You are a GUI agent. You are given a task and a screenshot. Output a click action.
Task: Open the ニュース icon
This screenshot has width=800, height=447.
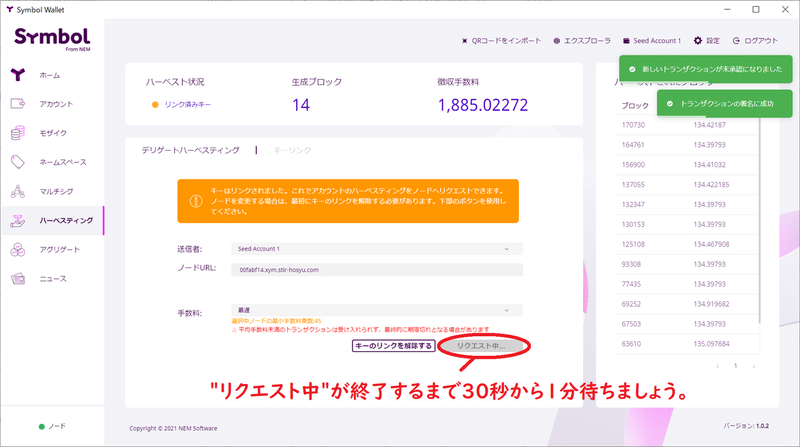pyautogui.click(x=18, y=279)
